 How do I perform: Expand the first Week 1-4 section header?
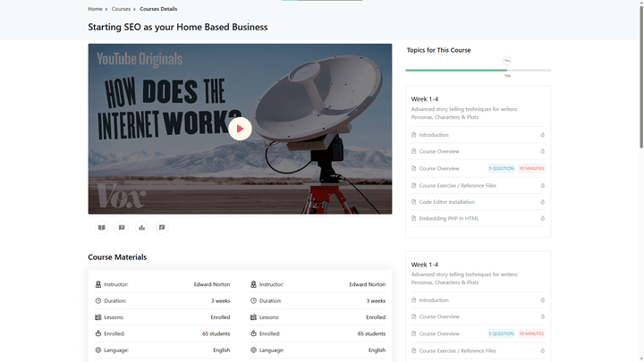[425, 98]
